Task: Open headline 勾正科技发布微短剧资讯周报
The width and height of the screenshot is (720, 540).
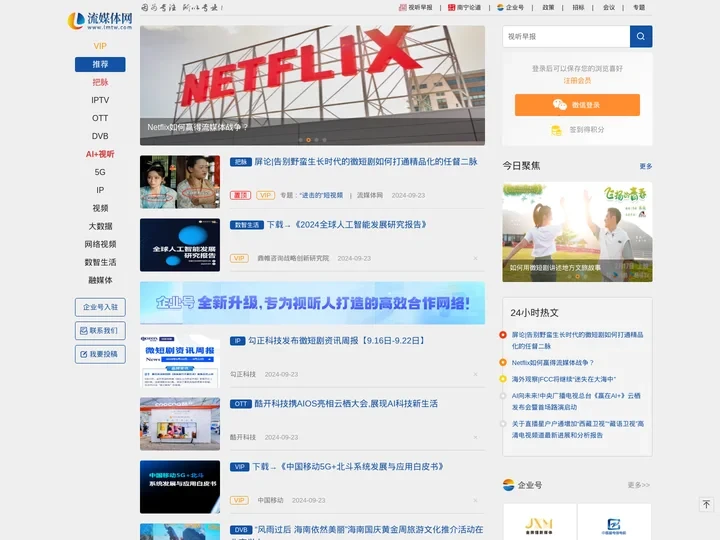Action: click(x=337, y=341)
